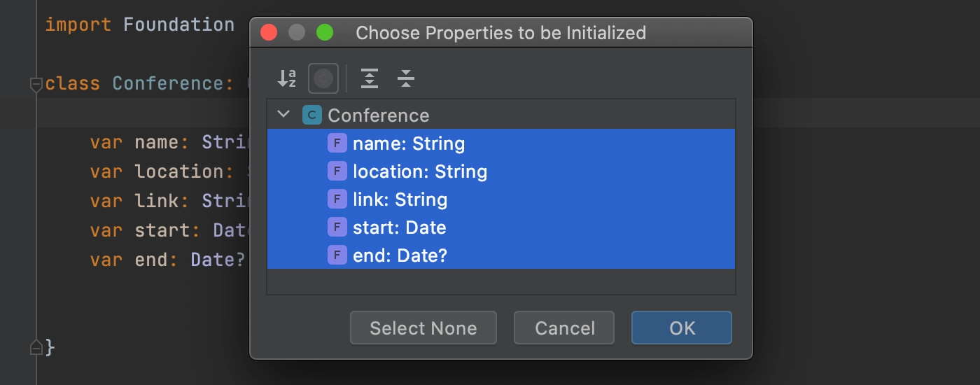This screenshot has height=385, width=980.
Task: Sort properties alphabetically icon
Action: pyautogui.click(x=287, y=78)
